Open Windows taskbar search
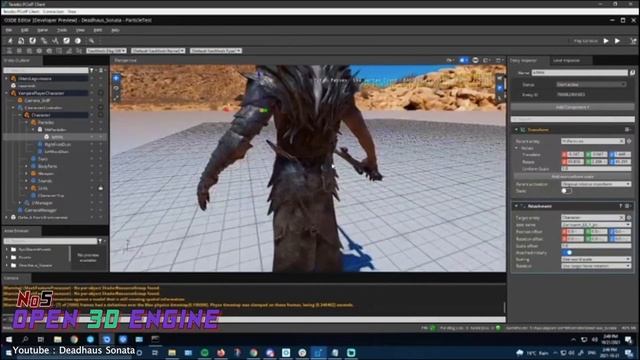This screenshot has height=360, width=640. point(25,339)
